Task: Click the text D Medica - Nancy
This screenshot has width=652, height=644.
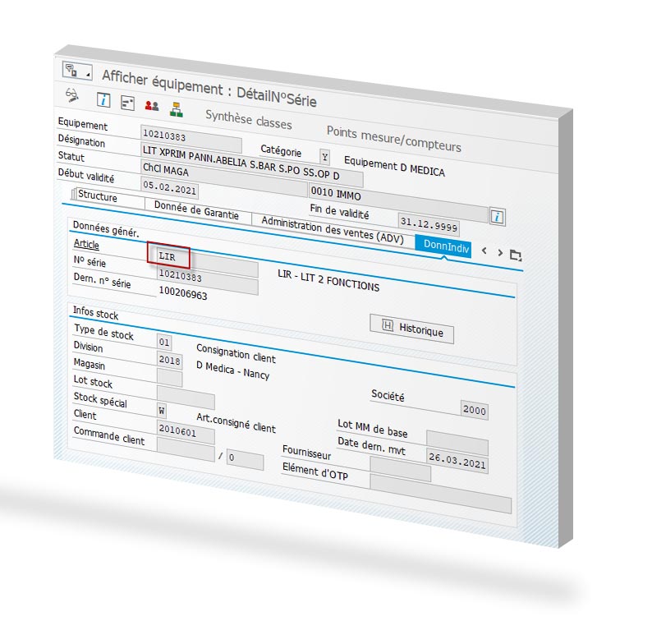Action: click(x=233, y=370)
